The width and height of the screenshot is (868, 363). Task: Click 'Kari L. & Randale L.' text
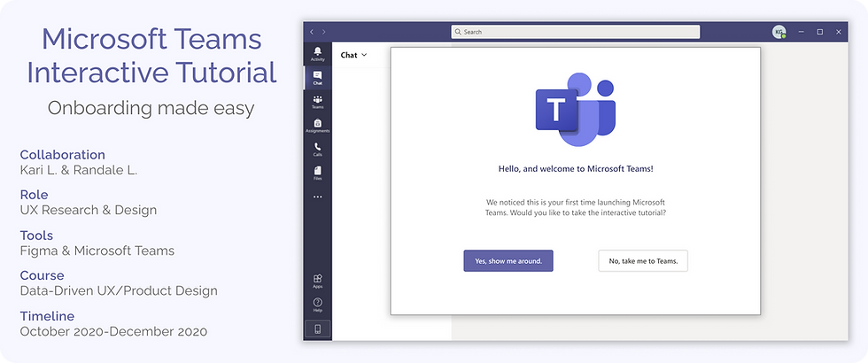tap(79, 170)
